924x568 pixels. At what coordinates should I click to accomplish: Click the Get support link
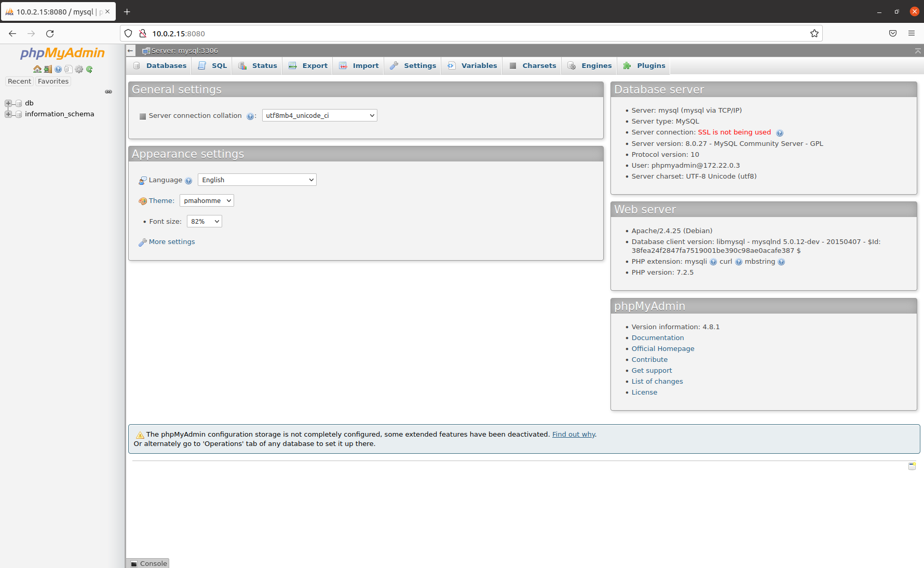pos(651,371)
